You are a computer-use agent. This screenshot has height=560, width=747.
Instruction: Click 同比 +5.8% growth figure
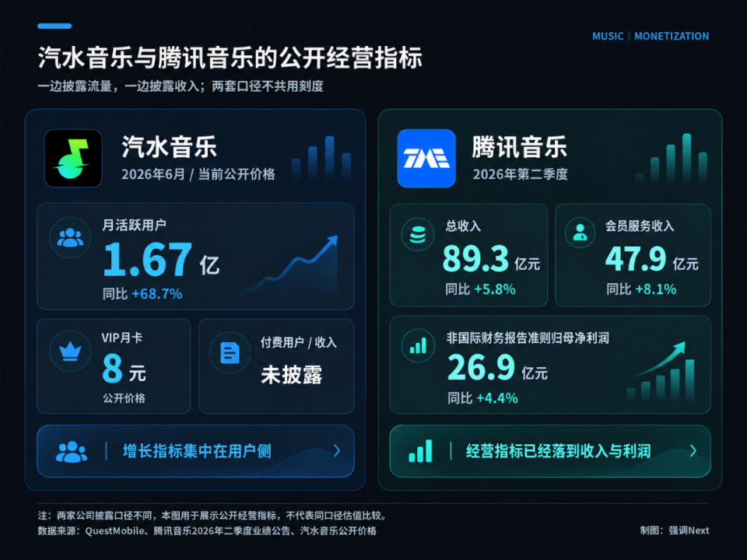tap(480, 289)
